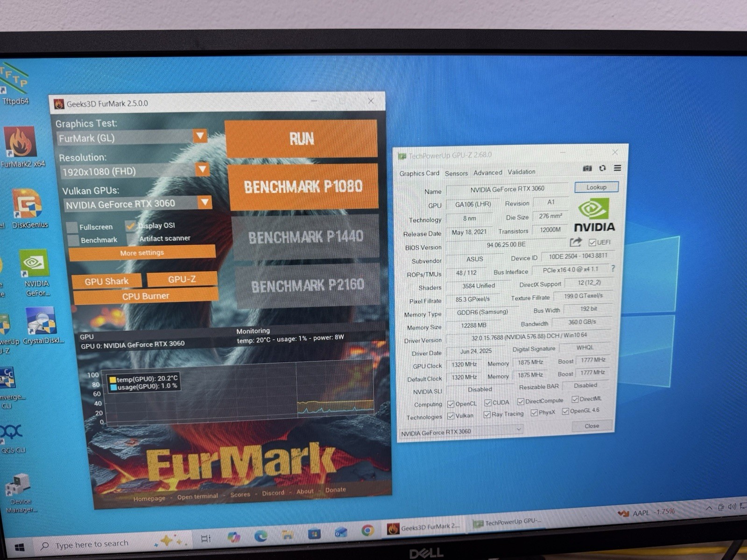
Task: Open the GPU selector dropdown in GPU-Z
Action: pyautogui.click(x=461, y=432)
